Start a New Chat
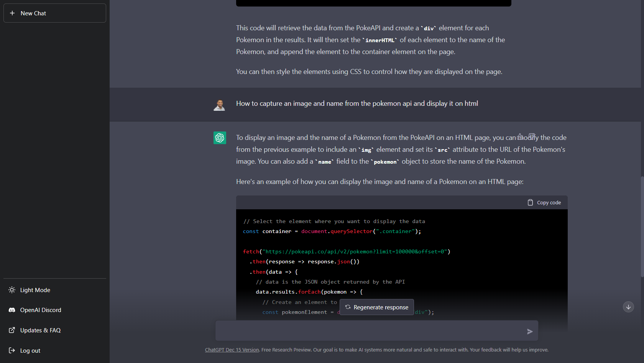644x363 pixels. tap(55, 13)
